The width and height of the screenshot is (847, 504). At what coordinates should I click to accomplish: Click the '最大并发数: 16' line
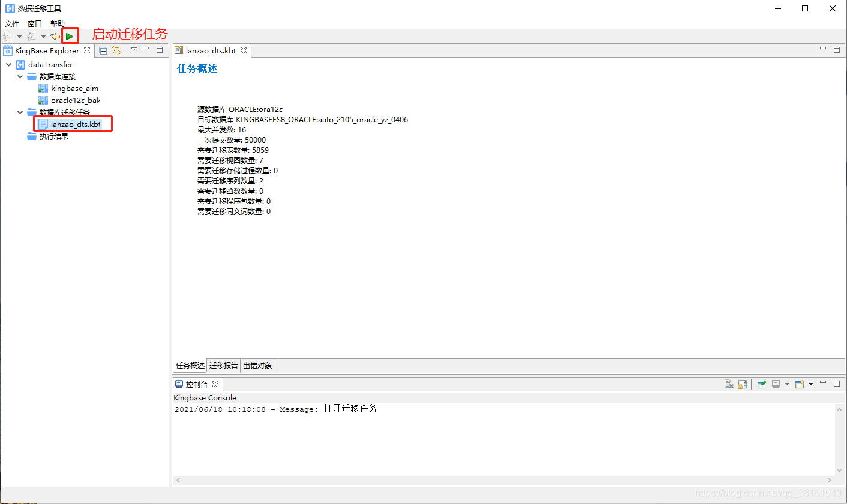point(221,130)
